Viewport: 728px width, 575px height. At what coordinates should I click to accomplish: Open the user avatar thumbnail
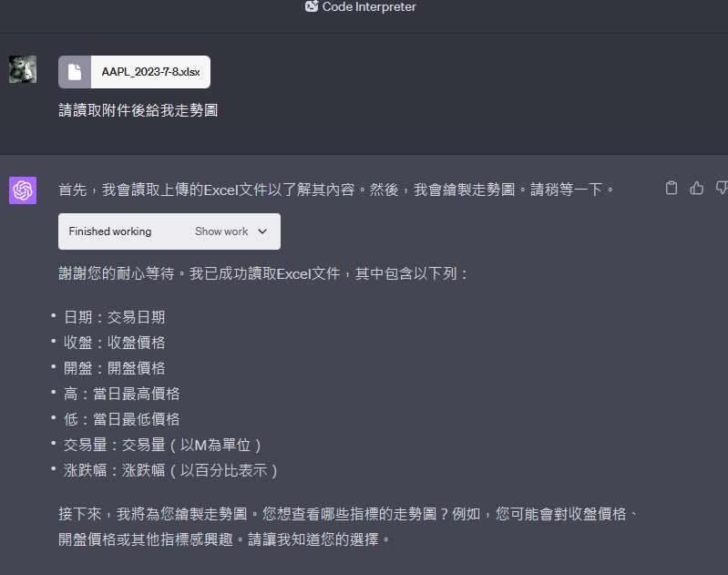pos(23,69)
